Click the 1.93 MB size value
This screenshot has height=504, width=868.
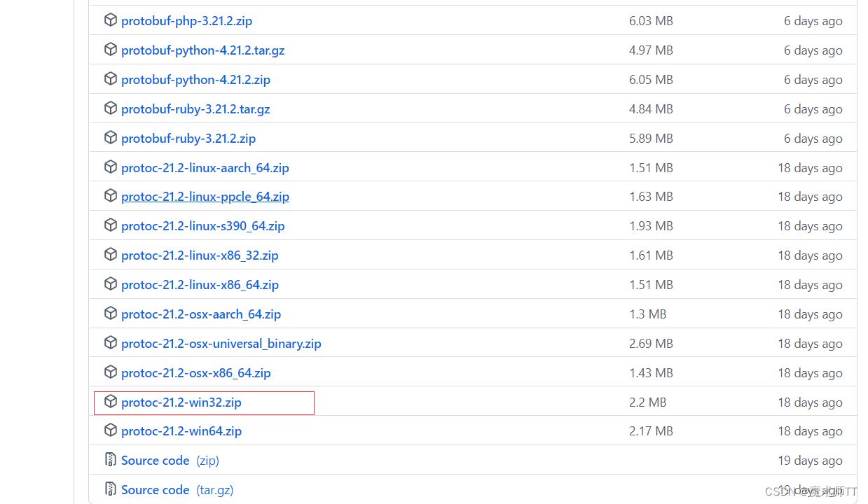click(651, 226)
